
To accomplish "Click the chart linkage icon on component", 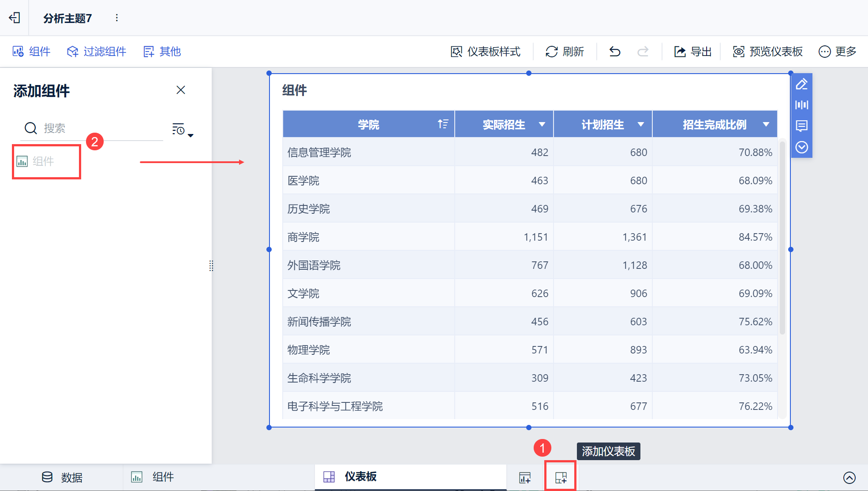I will click(801, 105).
